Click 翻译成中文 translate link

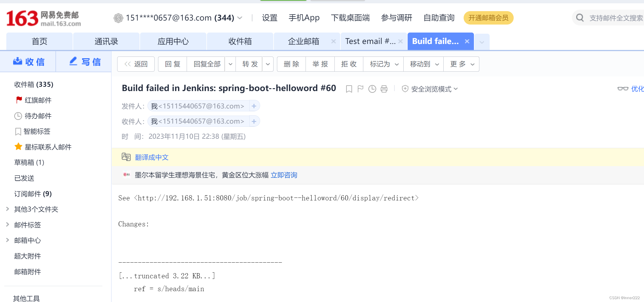click(152, 157)
